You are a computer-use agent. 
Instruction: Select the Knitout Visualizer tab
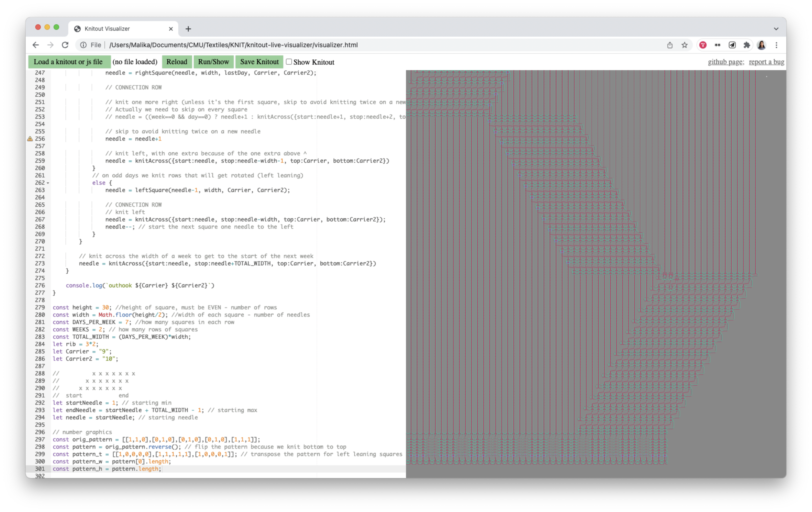(x=107, y=29)
